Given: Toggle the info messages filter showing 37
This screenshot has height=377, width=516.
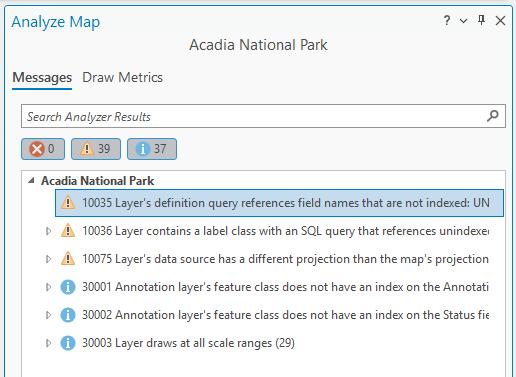Looking at the screenshot, I should 152,149.
